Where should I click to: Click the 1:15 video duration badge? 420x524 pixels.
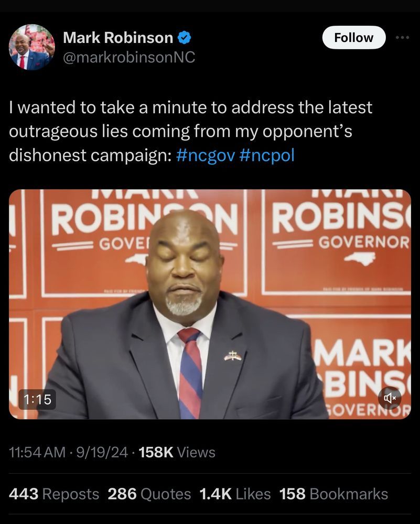[37, 399]
